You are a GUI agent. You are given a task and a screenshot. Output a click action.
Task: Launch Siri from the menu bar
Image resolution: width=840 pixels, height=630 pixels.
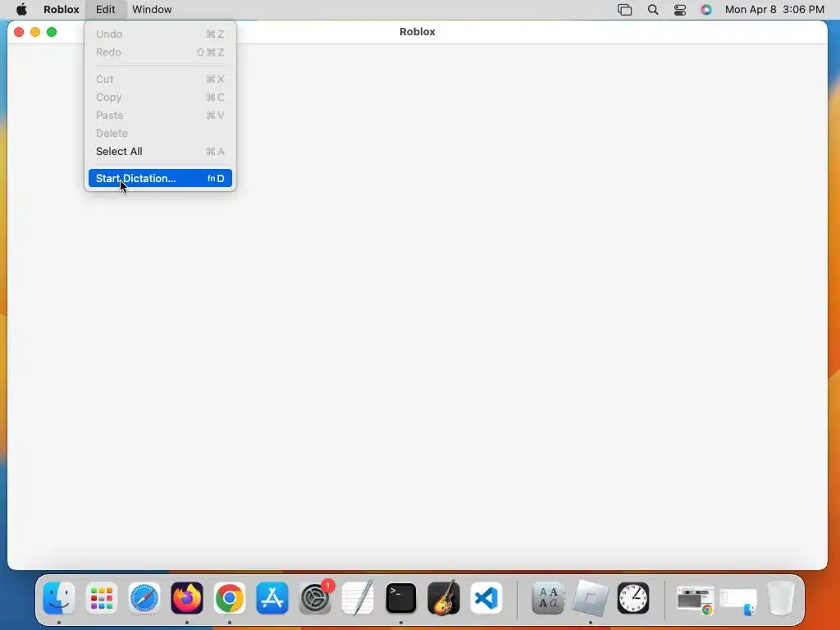pyautogui.click(x=706, y=10)
